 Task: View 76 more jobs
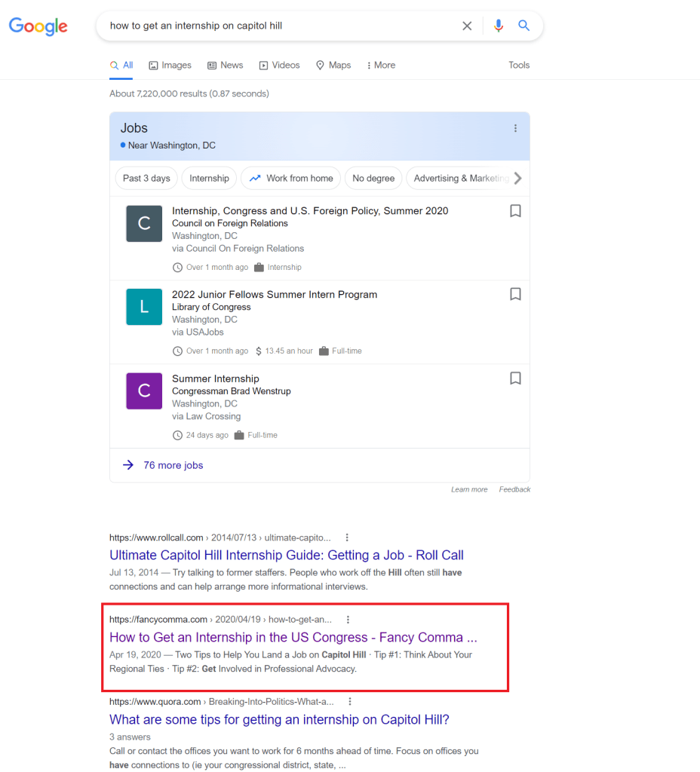coord(172,465)
